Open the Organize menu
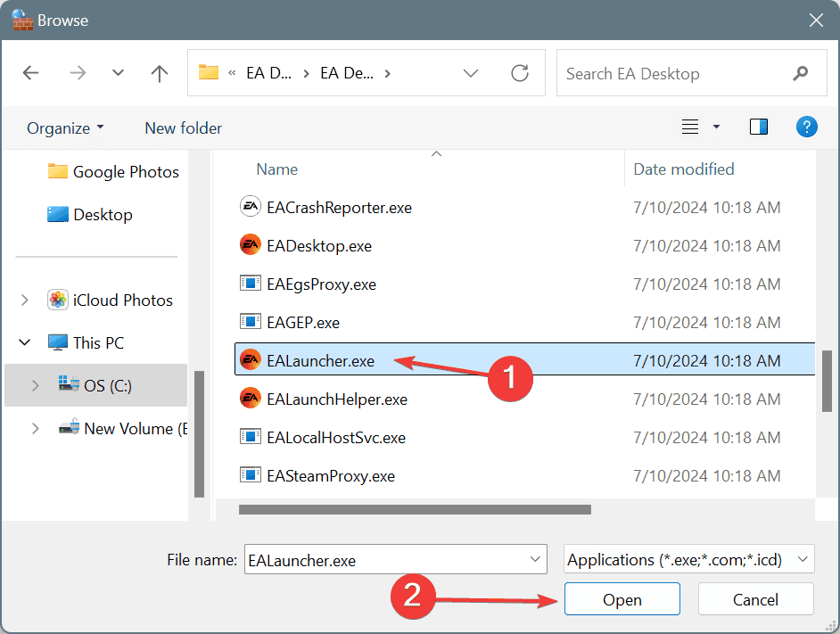 pos(65,128)
